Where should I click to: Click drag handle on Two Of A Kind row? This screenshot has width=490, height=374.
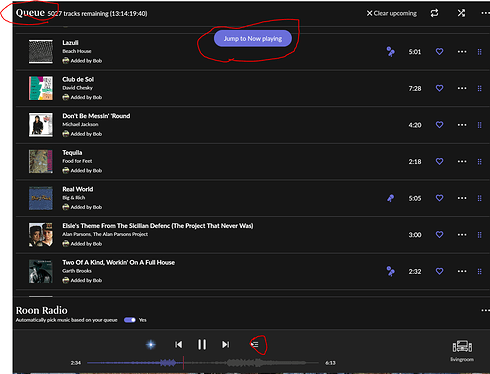pos(480,272)
